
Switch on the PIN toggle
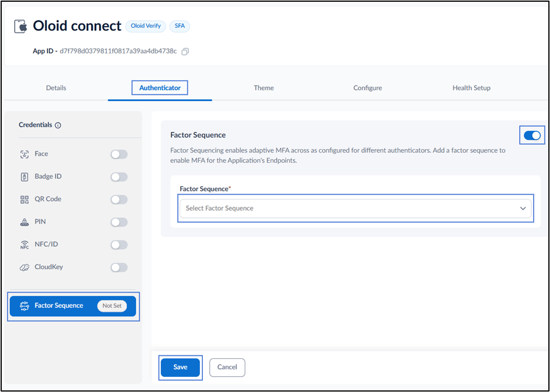119,222
